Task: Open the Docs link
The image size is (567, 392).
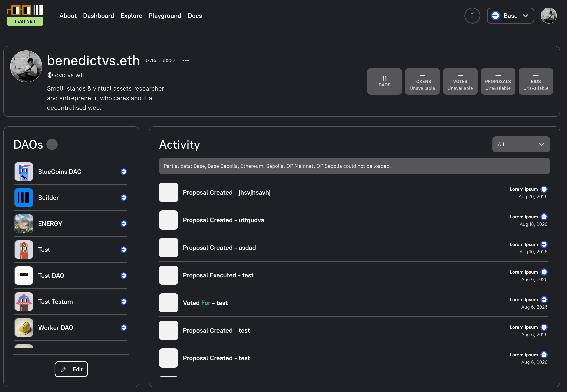Action: pyautogui.click(x=195, y=16)
